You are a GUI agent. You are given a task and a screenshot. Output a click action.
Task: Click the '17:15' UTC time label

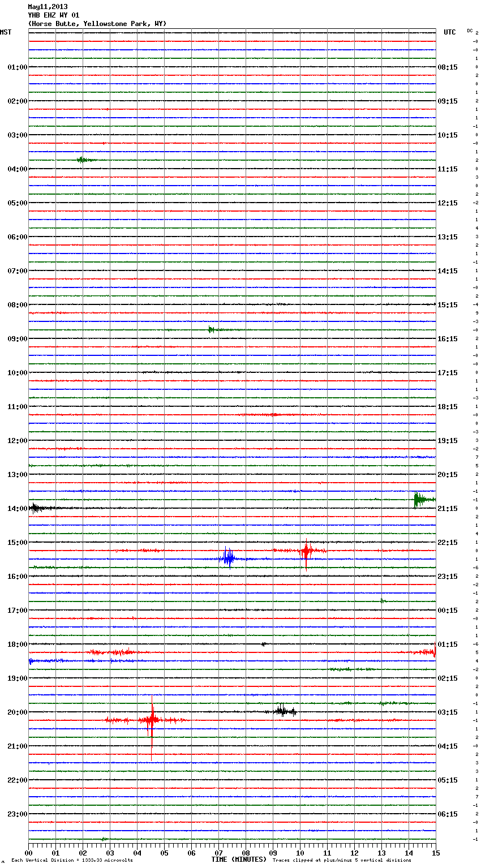pos(448,373)
